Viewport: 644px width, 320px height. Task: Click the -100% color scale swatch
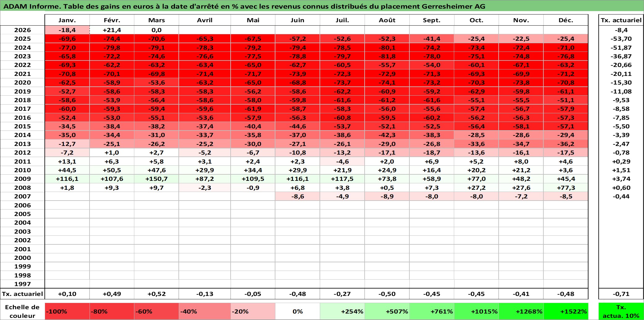(x=67, y=311)
